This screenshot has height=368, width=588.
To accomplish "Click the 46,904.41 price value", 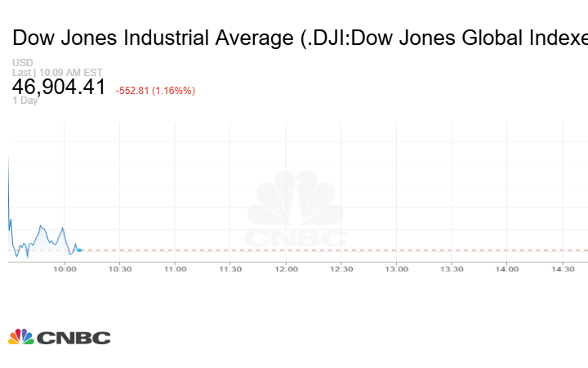I will [x=59, y=87].
